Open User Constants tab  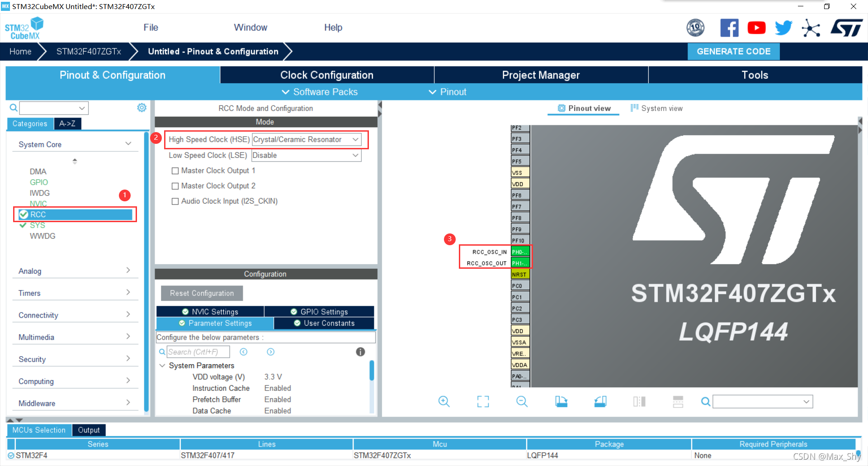324,323
